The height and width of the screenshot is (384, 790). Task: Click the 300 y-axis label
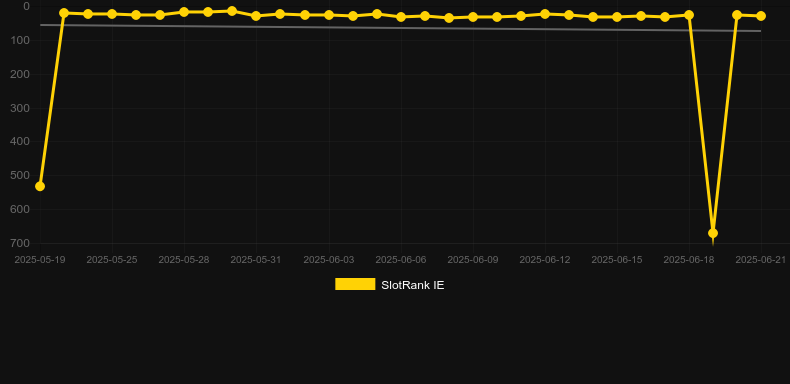[x=20, y=108]
